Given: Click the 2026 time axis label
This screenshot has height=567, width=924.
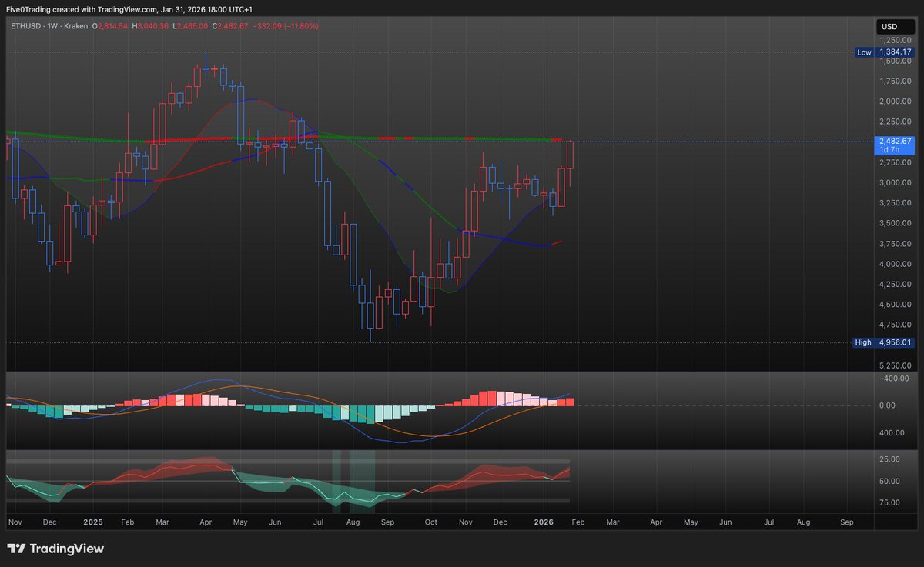Looking at the screenshot, I should 544,522.
